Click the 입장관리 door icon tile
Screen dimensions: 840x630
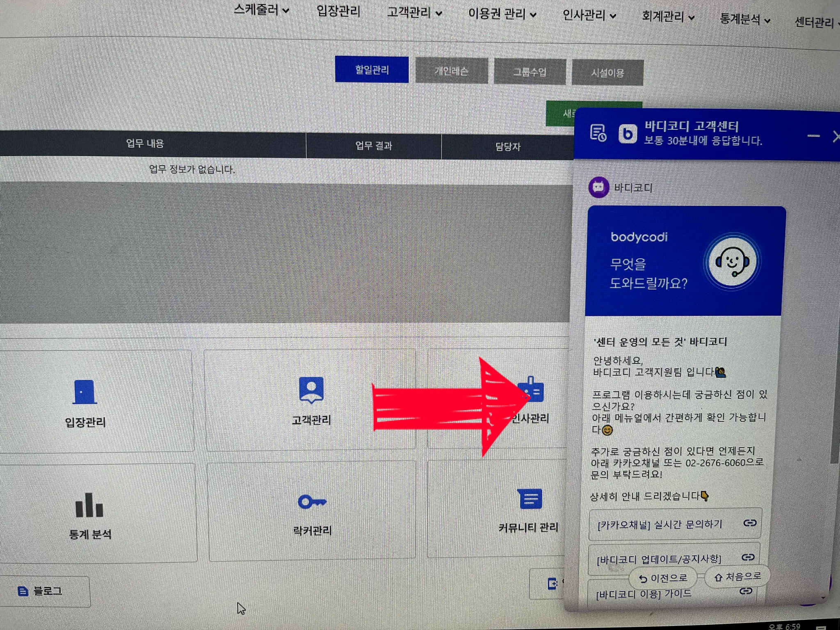point(85,393)
